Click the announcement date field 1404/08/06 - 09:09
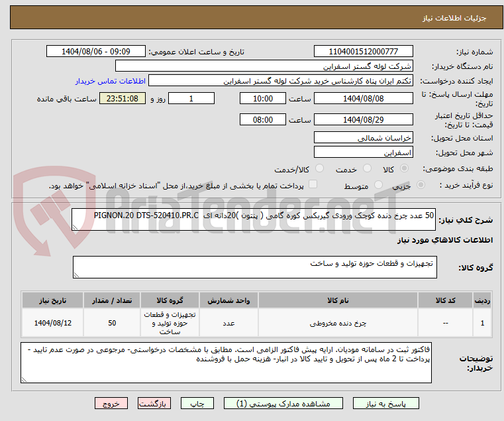 (96, 52)
